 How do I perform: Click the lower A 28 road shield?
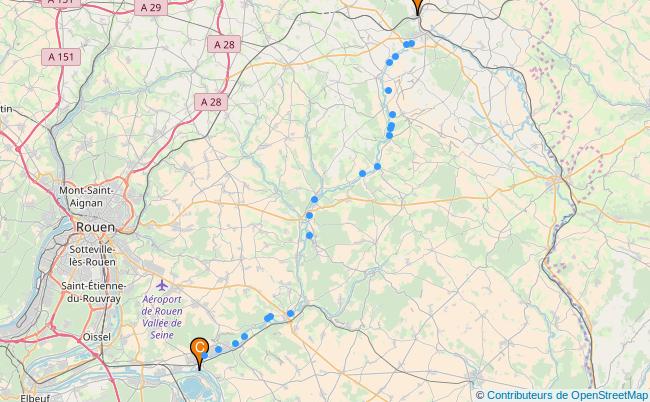click(211, 102)
